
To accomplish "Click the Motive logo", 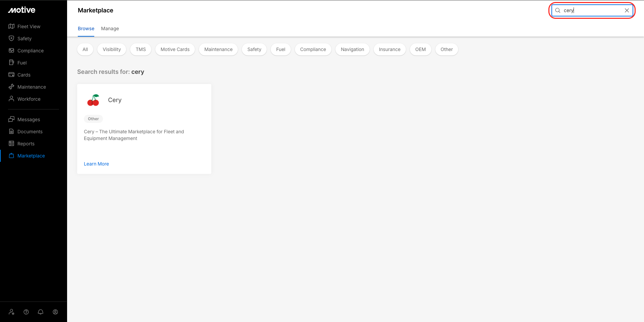I will point(22,10).
